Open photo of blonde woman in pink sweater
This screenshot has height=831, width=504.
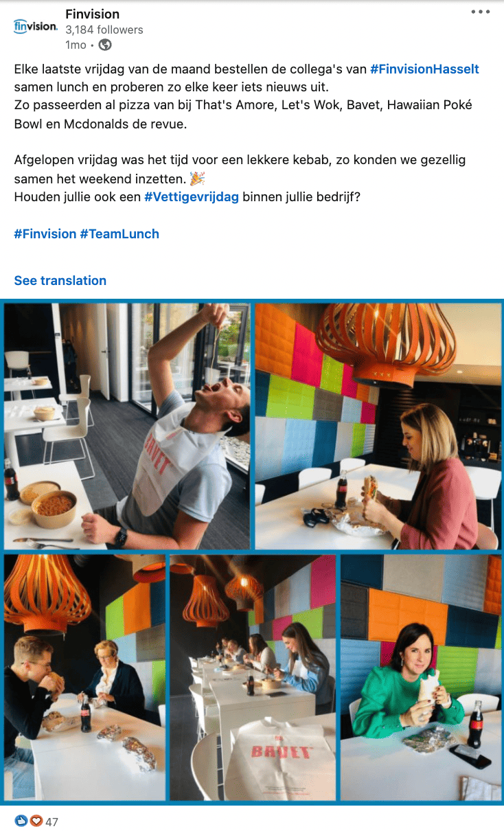click(x=378, y=426)
